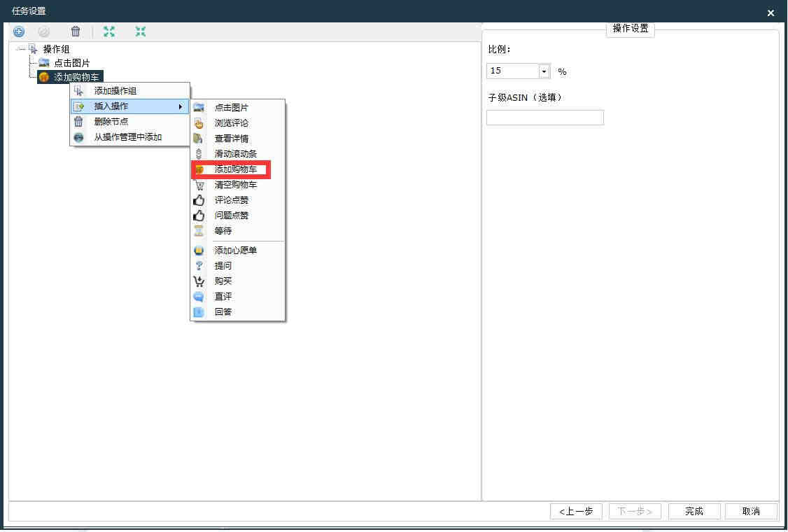
Task: Select 购买 from the submenu
Action: pos(238,281)
